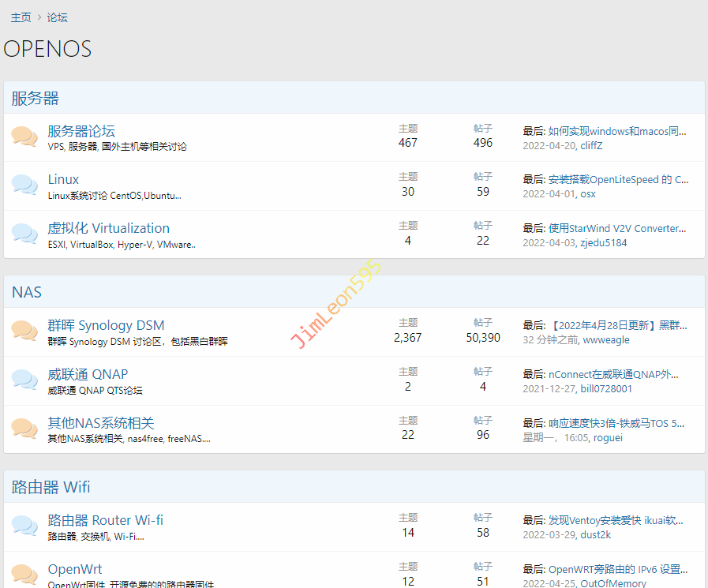Screen dimensions: 708x588
Task: Click the chat bubble icon beside Linux forum
Action: click(x=24, y=185)
